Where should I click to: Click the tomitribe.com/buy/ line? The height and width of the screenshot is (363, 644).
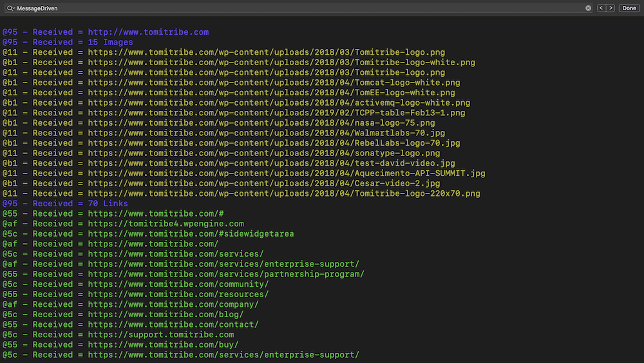(x=121, y=344)
